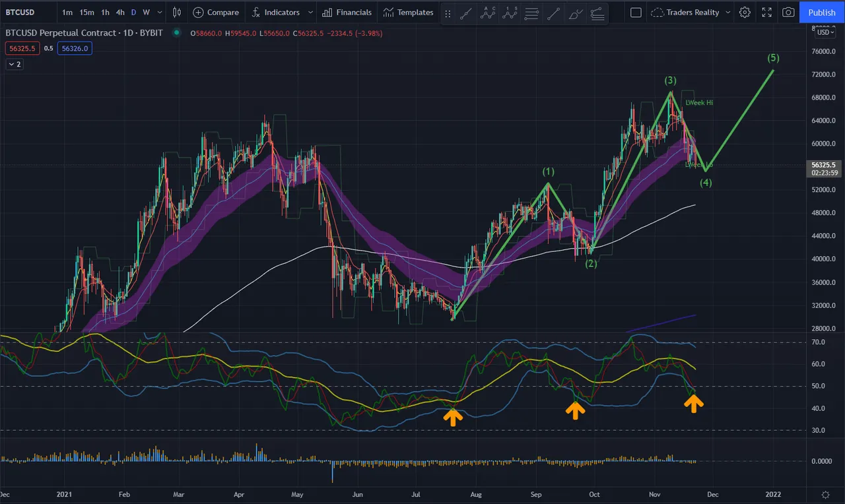Screen dimensions: 845x504
Task: Select the Fib retracement tool in favorites
Action: point(597,13)
